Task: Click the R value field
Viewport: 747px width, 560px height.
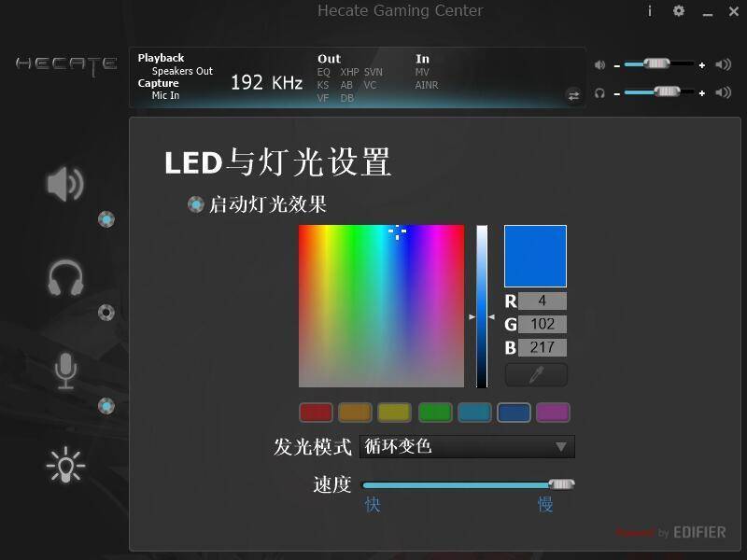Action: pos(543,301)
